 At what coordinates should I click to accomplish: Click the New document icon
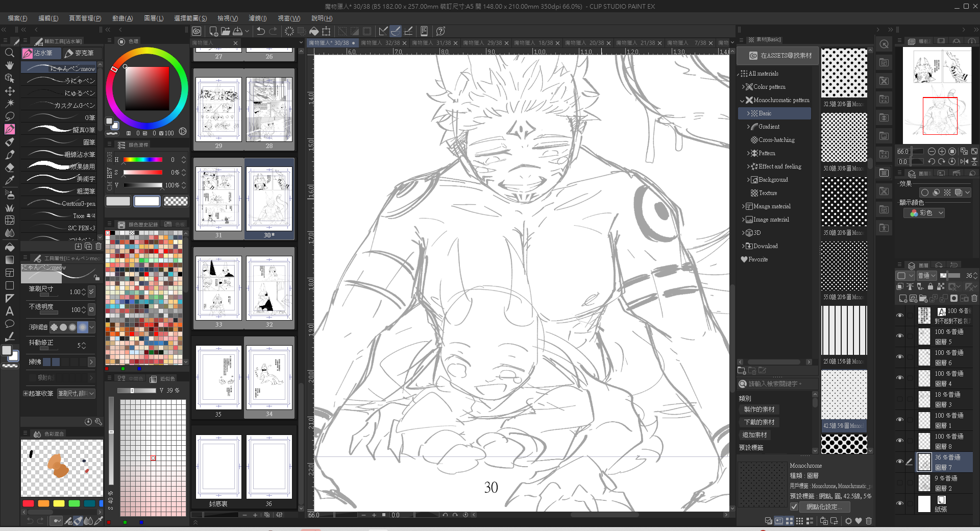(213, 31)
